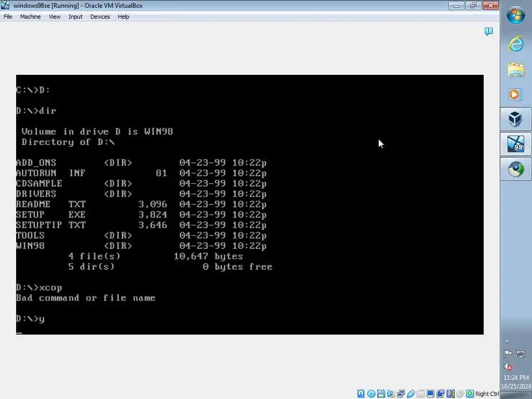Click the network adapters status icon

[401, 394]
